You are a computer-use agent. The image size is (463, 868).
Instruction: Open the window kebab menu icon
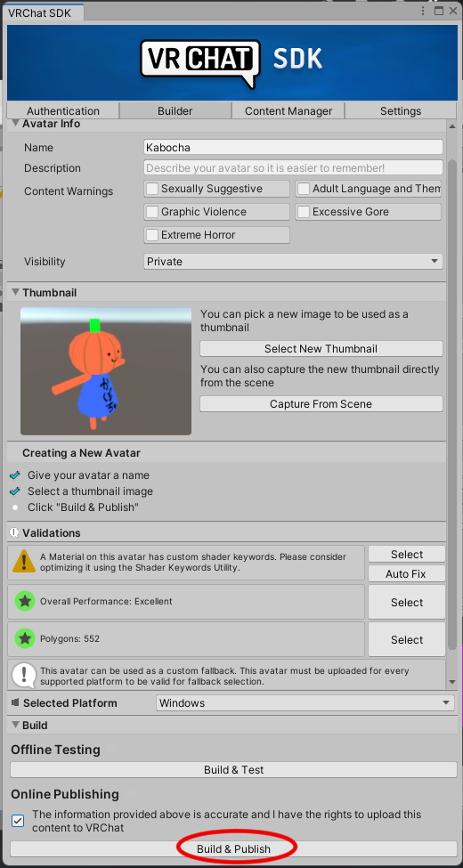pyautogui.click(x=423, y=11)
